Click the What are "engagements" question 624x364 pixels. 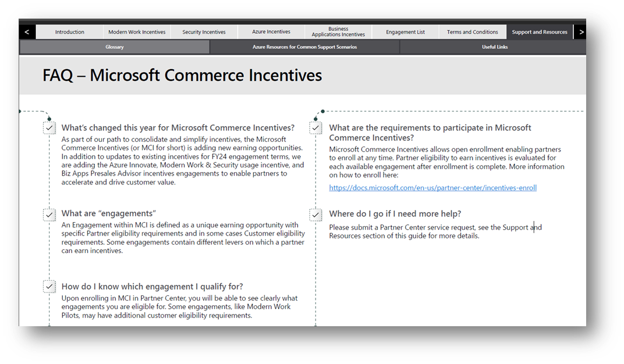pos(109,213)
